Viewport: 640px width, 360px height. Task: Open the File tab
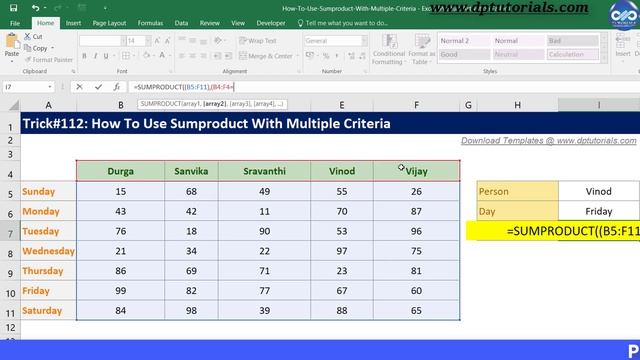15,23
